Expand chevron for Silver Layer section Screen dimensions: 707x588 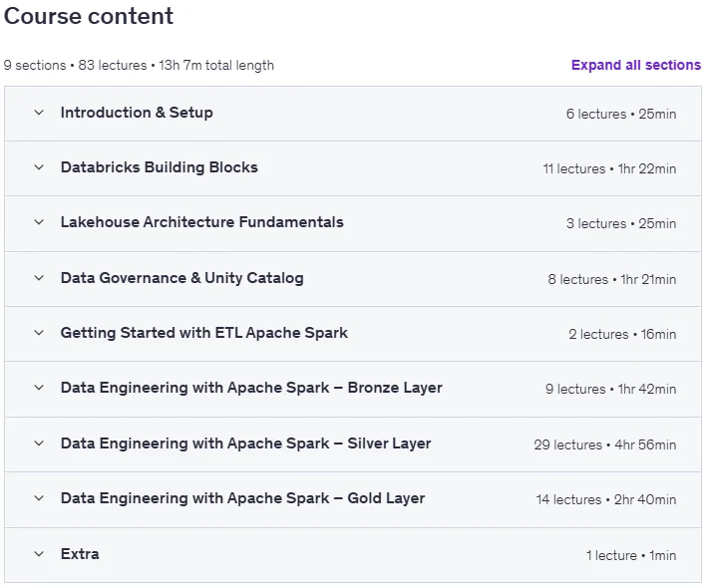tap(39, 442)
